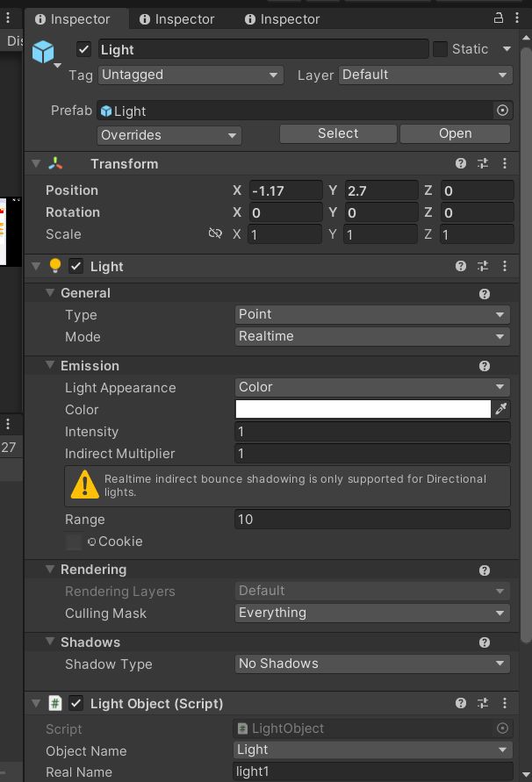Click the white light Color swatch

coord(363,409)
